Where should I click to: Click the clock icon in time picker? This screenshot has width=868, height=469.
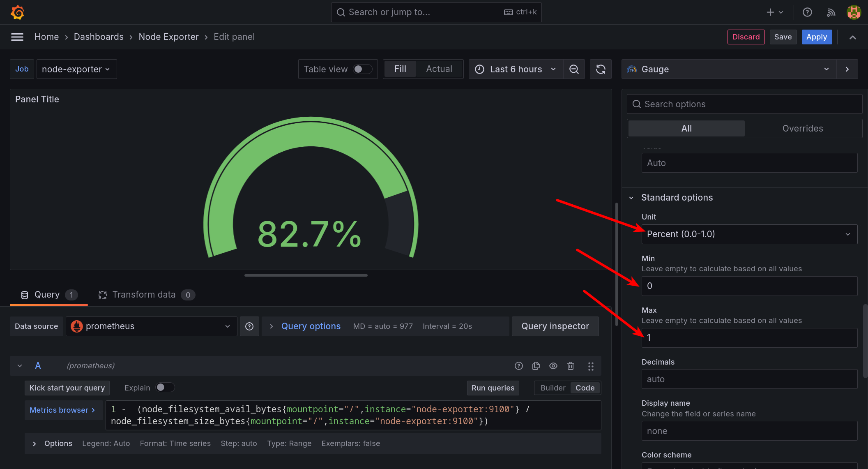(479, 69)
